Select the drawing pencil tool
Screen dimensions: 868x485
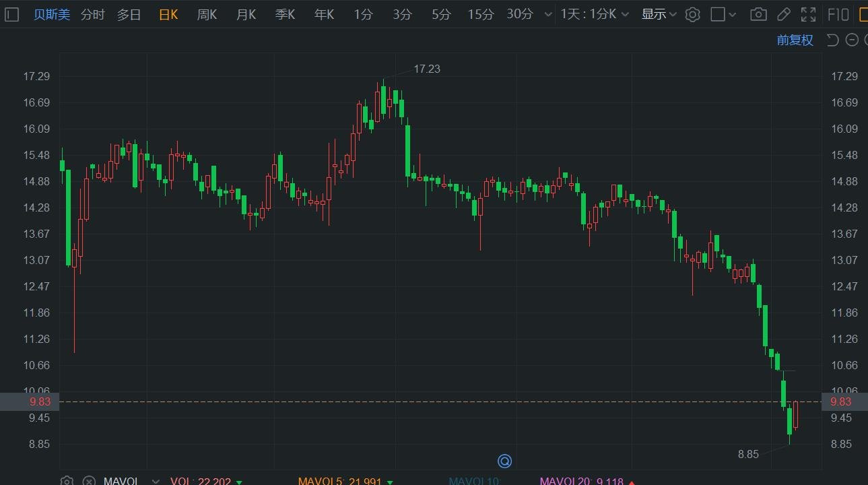(783, 14)
